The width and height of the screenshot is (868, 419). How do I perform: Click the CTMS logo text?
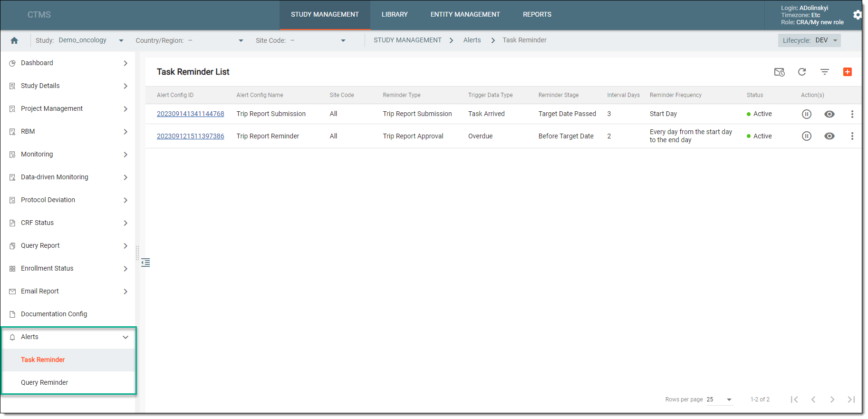(x=39, y=15)
